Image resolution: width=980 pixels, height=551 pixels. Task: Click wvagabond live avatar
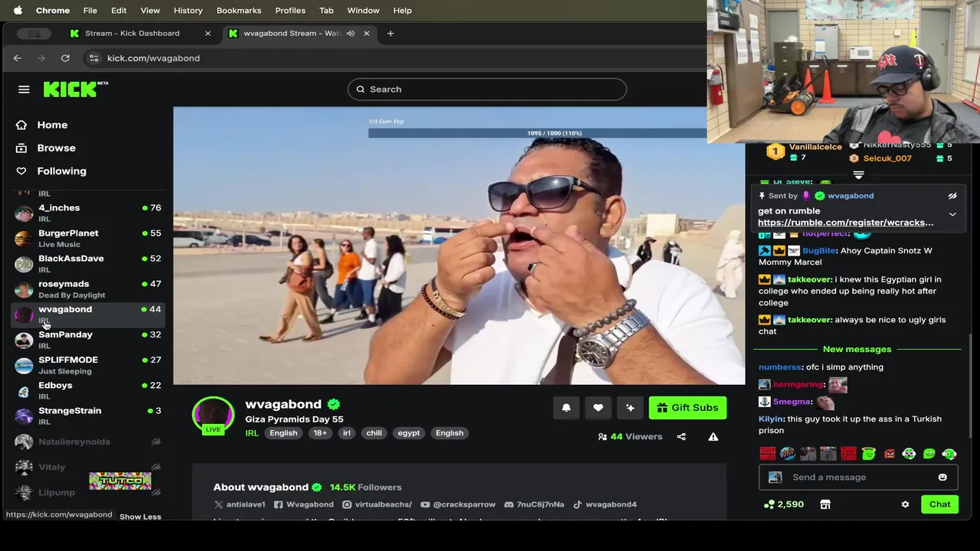(213, 416)
